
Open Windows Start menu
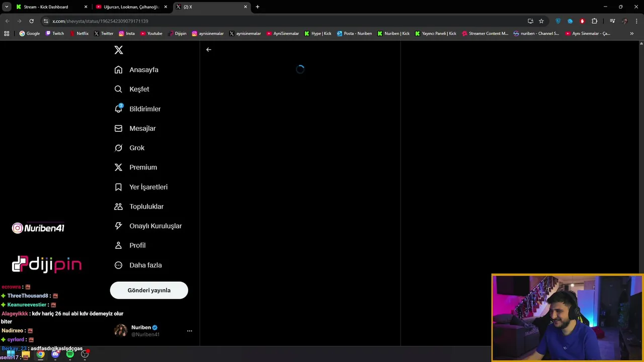pos(11,354)
